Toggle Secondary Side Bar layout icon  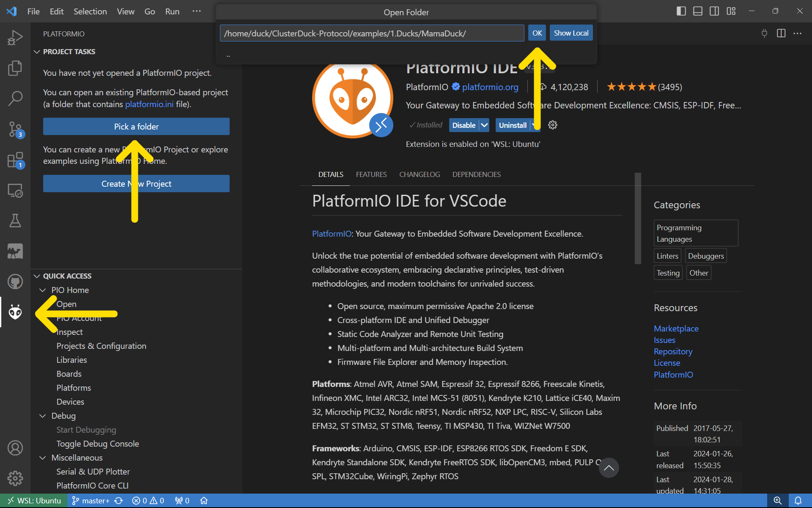pyautogui.click(x=714, y=11)
